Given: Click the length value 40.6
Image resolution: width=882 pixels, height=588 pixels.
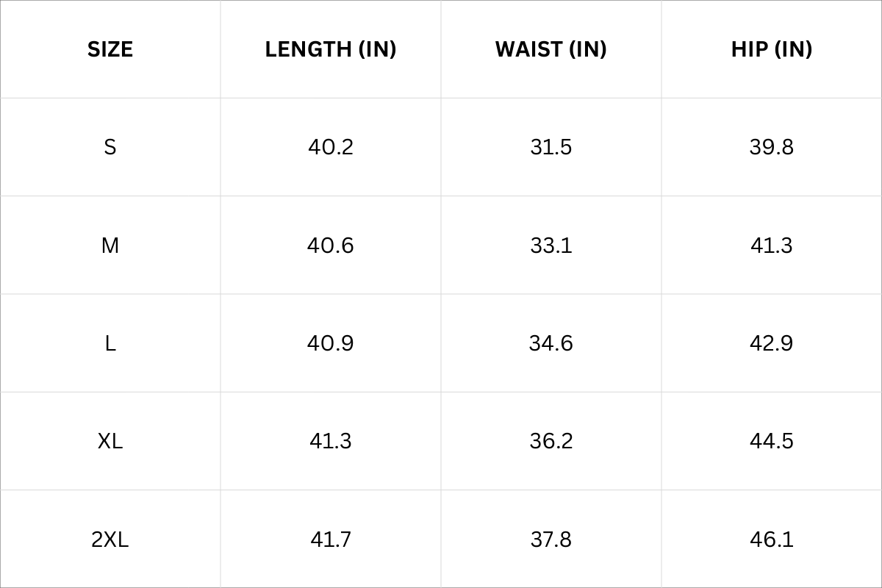Looking at the screenshot, I should coord(331,245).
